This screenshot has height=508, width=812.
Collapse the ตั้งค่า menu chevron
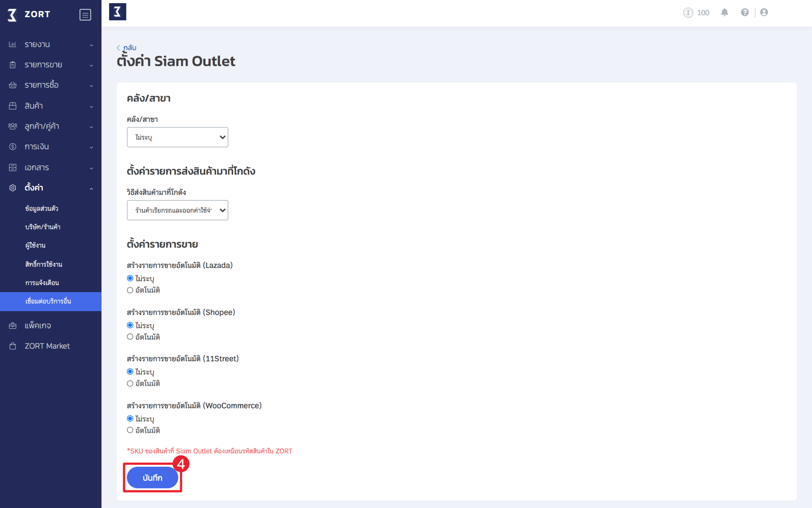[x=92, y=189]
